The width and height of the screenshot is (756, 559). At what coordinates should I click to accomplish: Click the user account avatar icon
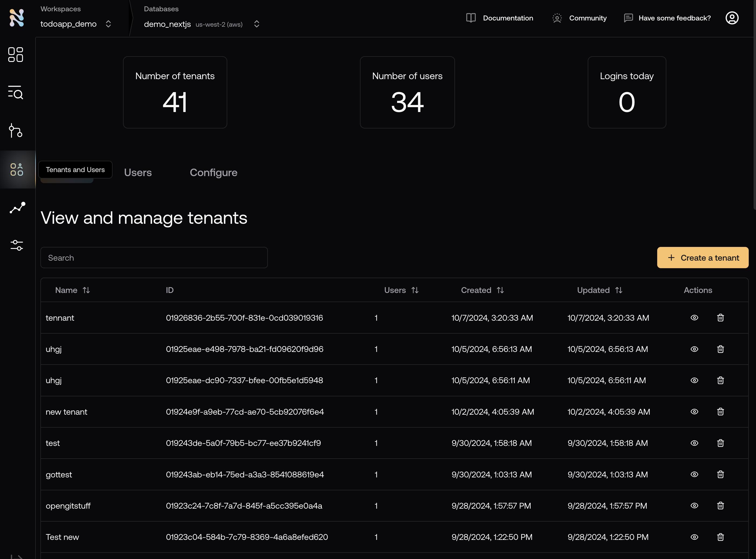point(732,18)
